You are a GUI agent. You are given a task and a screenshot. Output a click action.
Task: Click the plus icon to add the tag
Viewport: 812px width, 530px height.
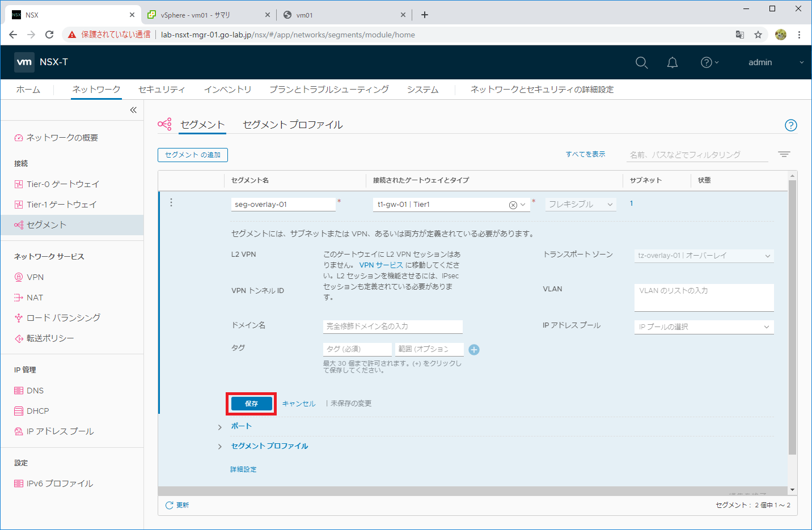coord(474,350)
